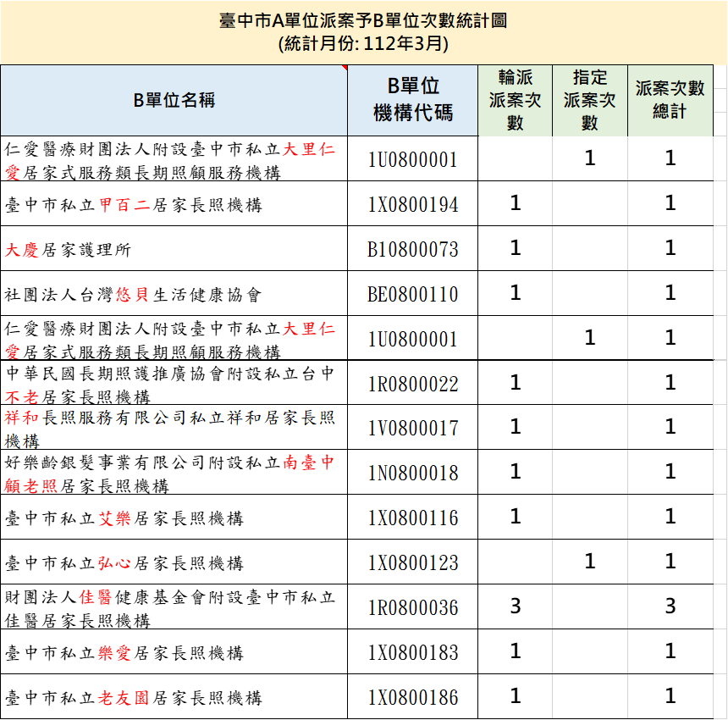Select code cell 'B10800073'

413,249
